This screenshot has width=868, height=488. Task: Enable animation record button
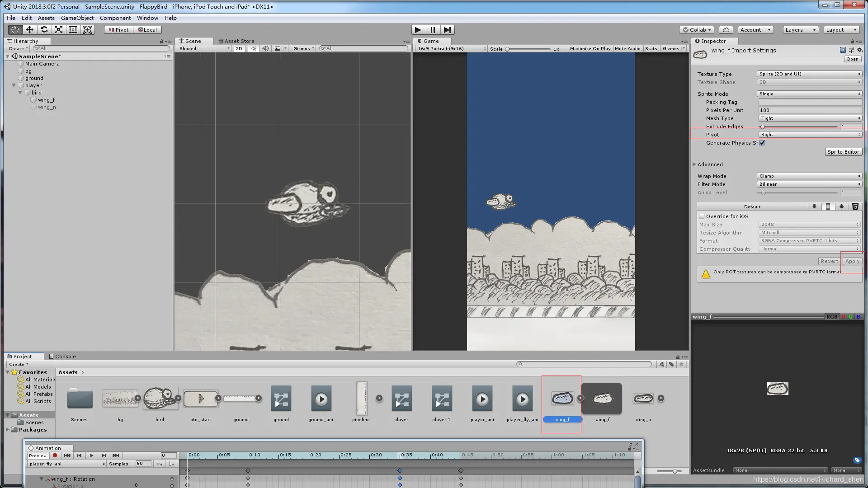click(55, 455)
